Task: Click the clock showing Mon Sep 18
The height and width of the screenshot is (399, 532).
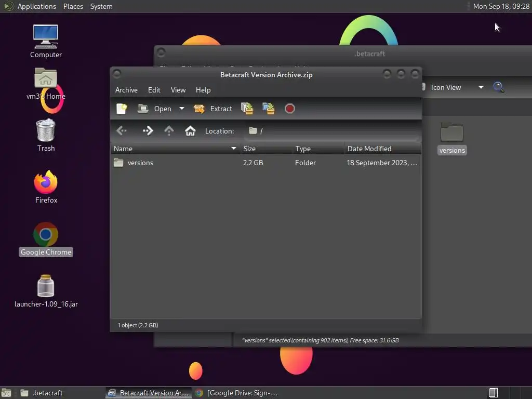Action: pos(501,6)
